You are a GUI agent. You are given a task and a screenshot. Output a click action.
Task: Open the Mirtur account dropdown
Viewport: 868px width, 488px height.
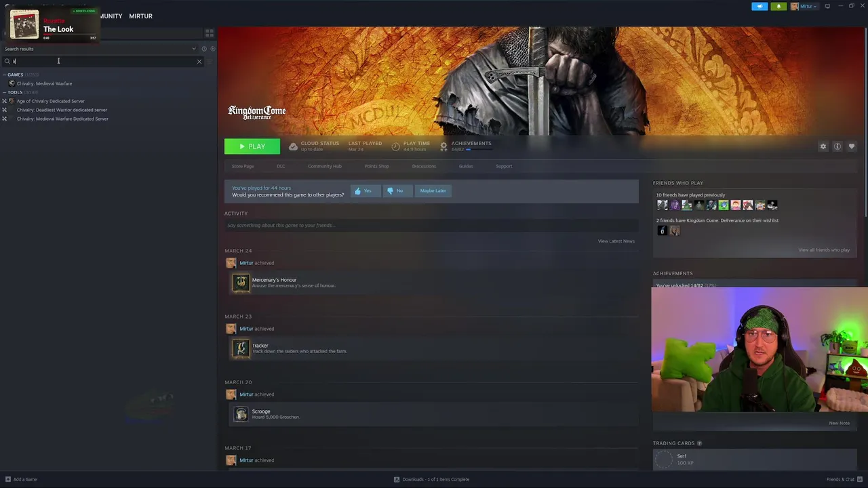coord(805,6)
